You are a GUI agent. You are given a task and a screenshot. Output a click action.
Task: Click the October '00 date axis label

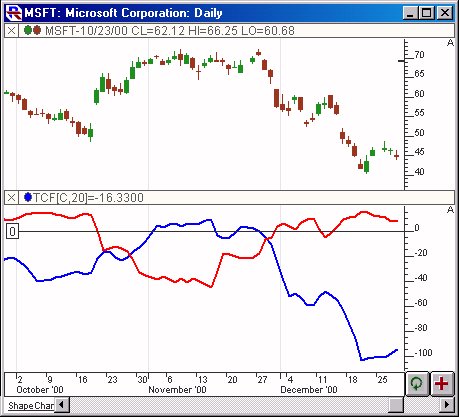(x=40, y=389)
